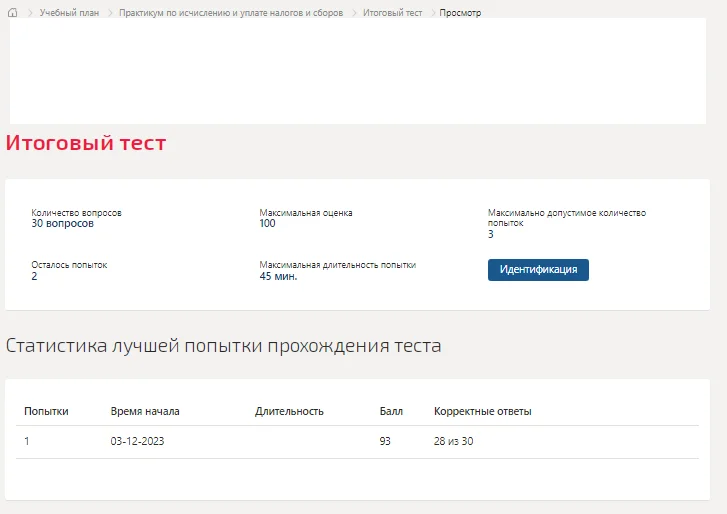Click the score value 93
This screenshot has height=514, width=727.
click(x=385, y=441)
